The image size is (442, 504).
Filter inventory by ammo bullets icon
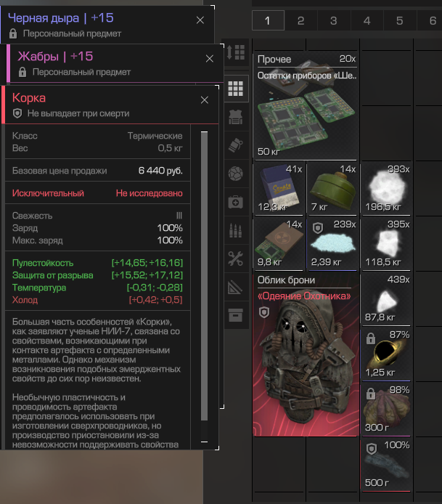pyautogui.click(x=235, y=230)
